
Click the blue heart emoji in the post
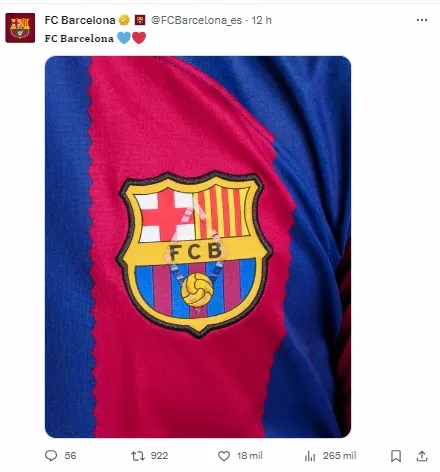tap(124, 38)
